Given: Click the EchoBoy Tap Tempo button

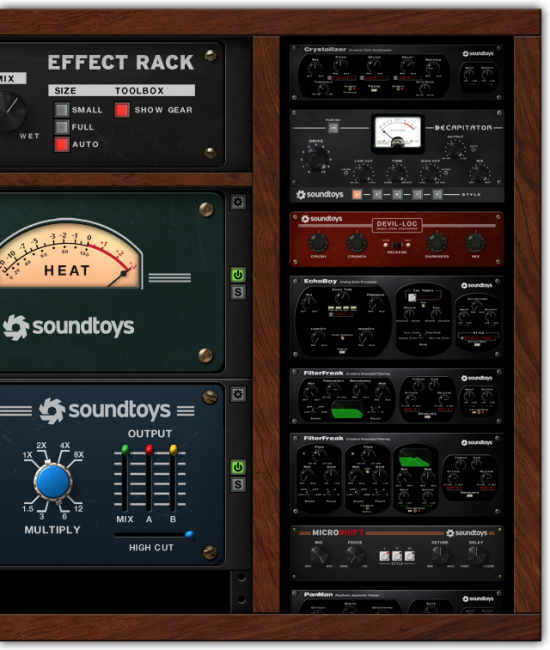Looking at the screenshot, I should coord(412,297).
